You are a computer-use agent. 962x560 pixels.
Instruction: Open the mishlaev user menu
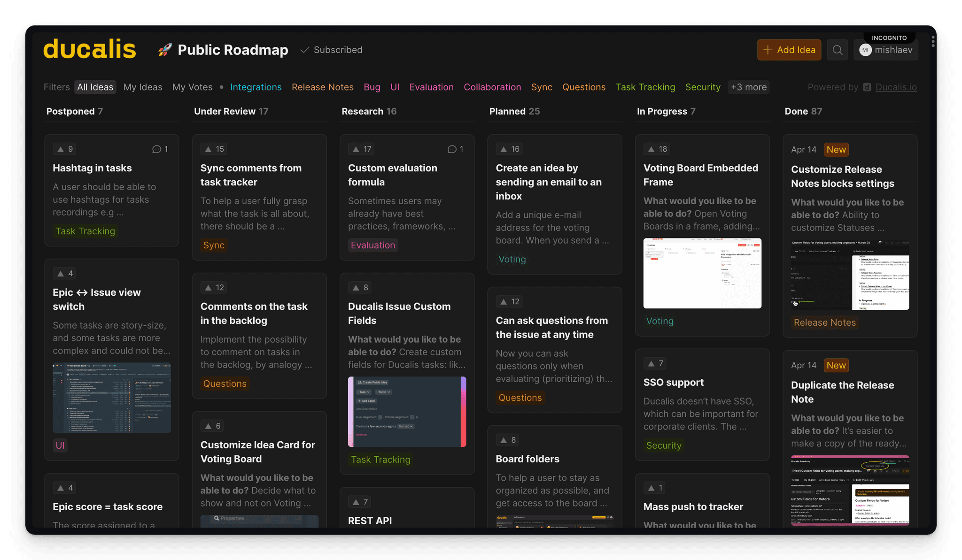[886, 50]
